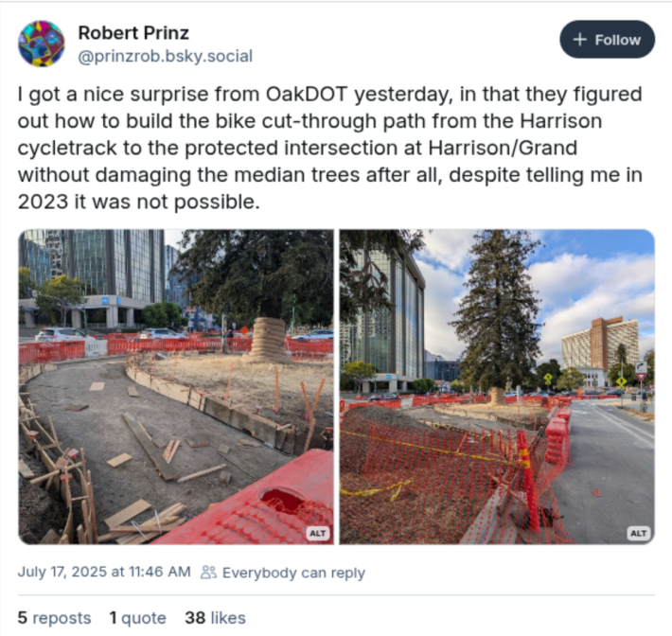Viewport: 672px width, 636px height.
Task: Show ALT text for right photo
Action: [639, 533]
